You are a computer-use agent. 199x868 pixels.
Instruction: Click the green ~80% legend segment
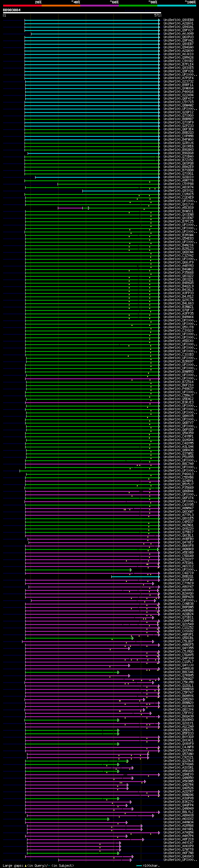[138, 5]
